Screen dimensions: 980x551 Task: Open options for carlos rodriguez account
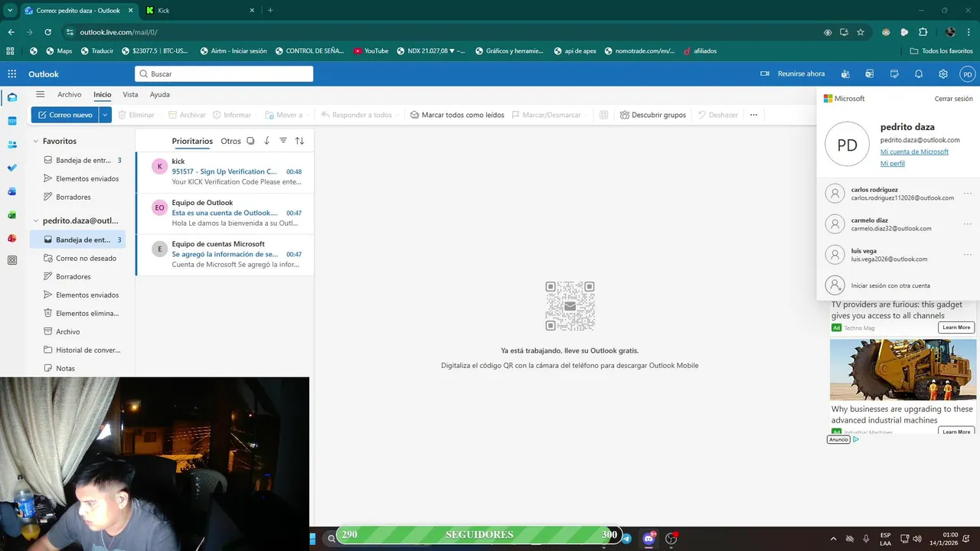point(968,194)
